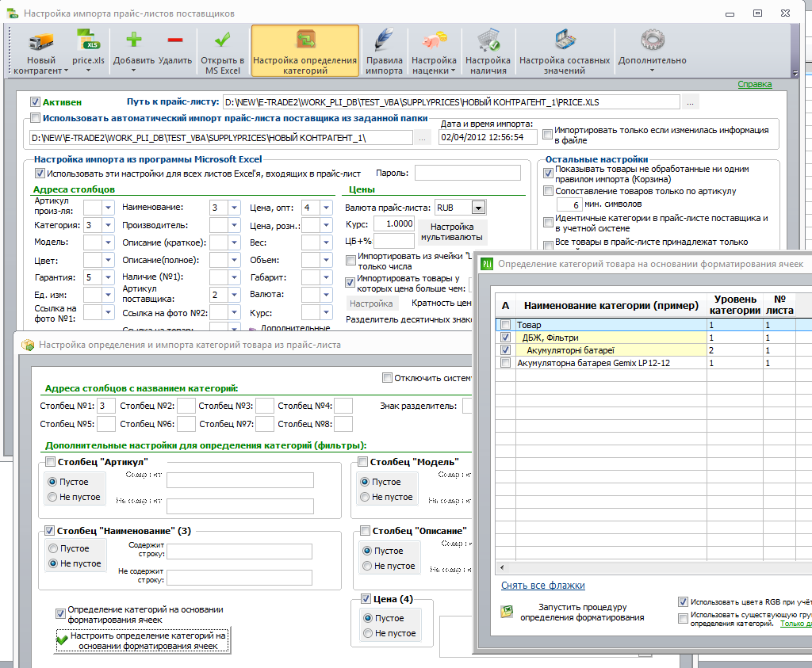Click the Снять все флажки link
This screenshot has height=668, width=812.
coord(542,586)
